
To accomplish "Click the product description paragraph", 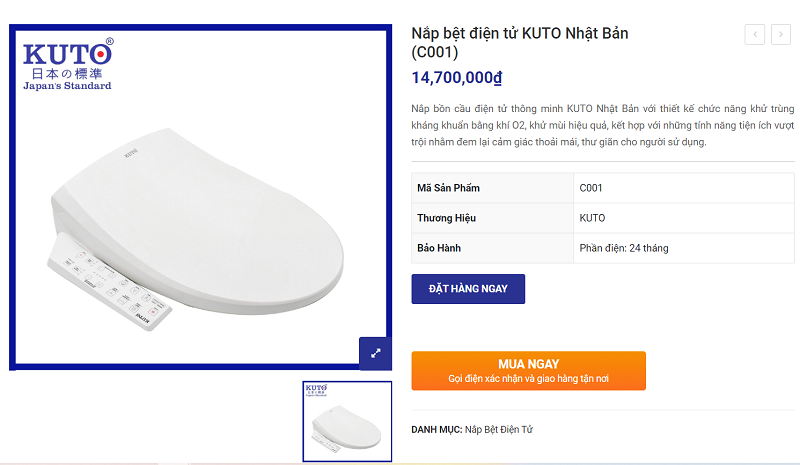I will click(602, 124).
